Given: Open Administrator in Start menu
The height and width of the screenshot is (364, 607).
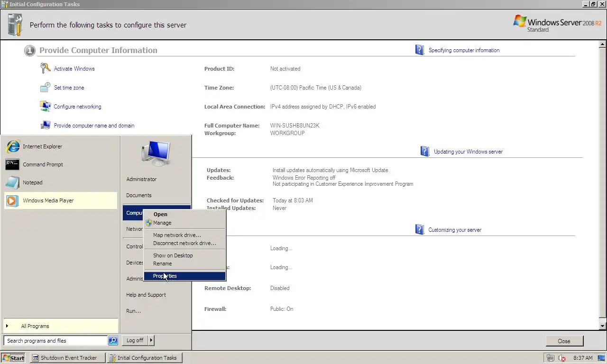Looking at the screenshot, I should (141, 179).
